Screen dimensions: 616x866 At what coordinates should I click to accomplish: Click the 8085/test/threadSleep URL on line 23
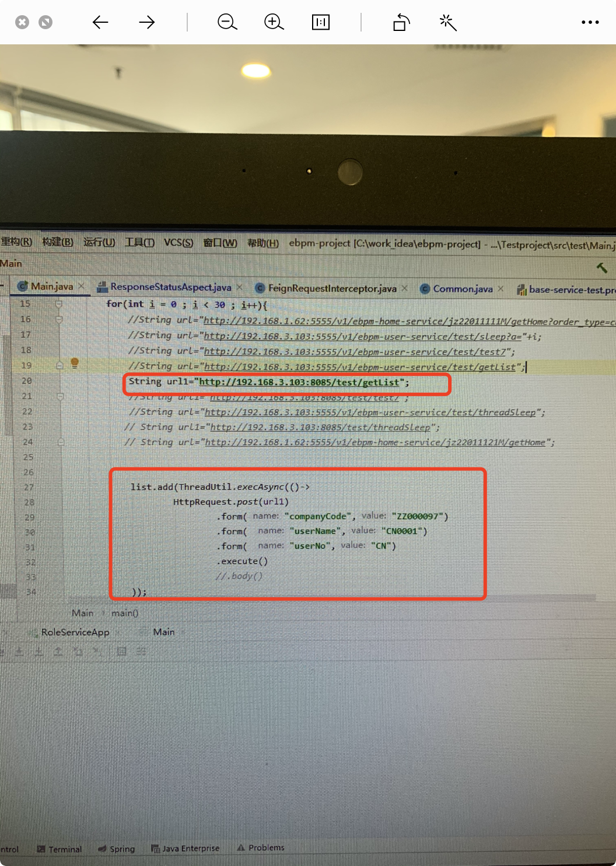tap(320, 427)
